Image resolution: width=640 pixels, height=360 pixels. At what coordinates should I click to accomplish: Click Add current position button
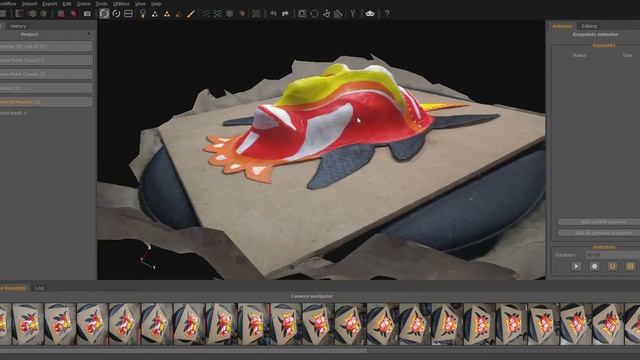click(599, 222)
